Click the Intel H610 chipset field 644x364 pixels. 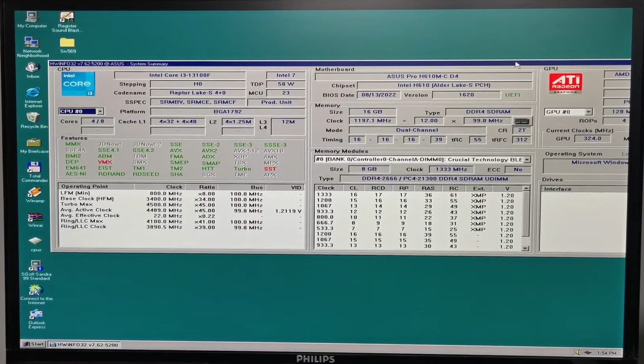444,85
